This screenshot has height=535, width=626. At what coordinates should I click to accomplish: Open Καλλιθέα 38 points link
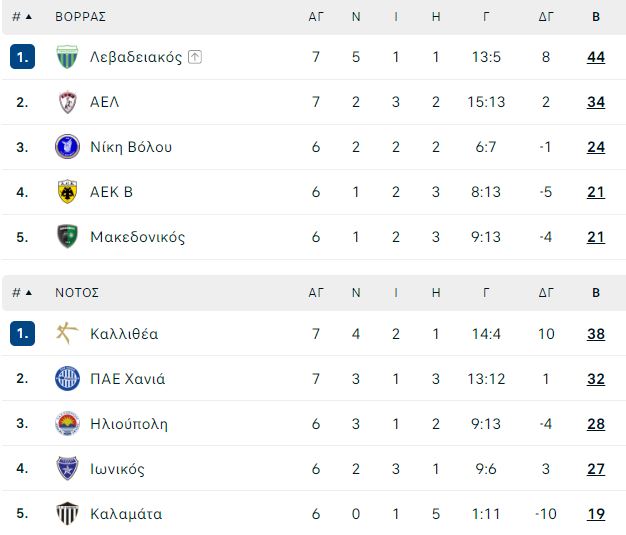click(x=596, y=334)
